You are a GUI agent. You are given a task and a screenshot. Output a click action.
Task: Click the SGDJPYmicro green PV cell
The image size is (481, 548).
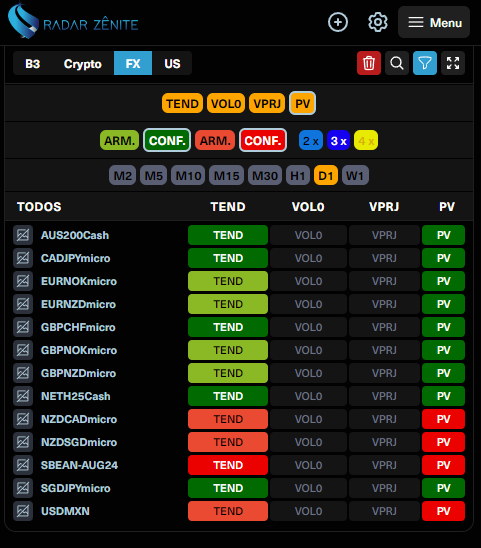click(x=443, y=488)
